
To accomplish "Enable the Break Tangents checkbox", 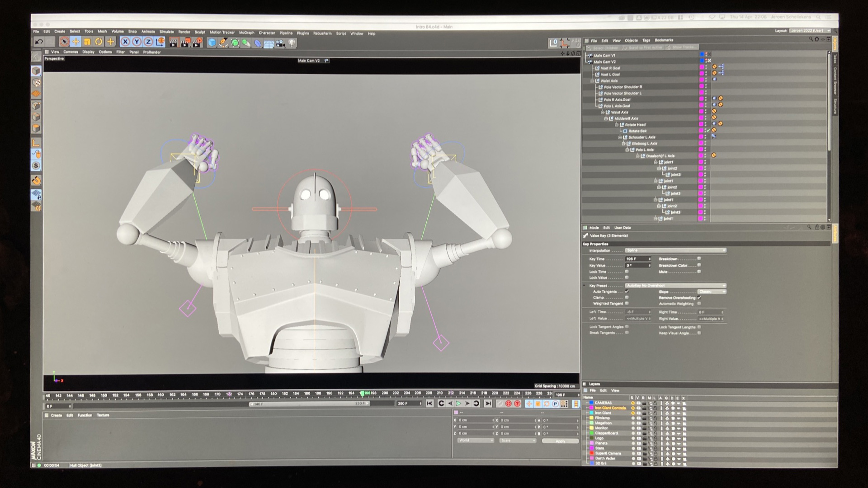I will click(x=627, y=333).
